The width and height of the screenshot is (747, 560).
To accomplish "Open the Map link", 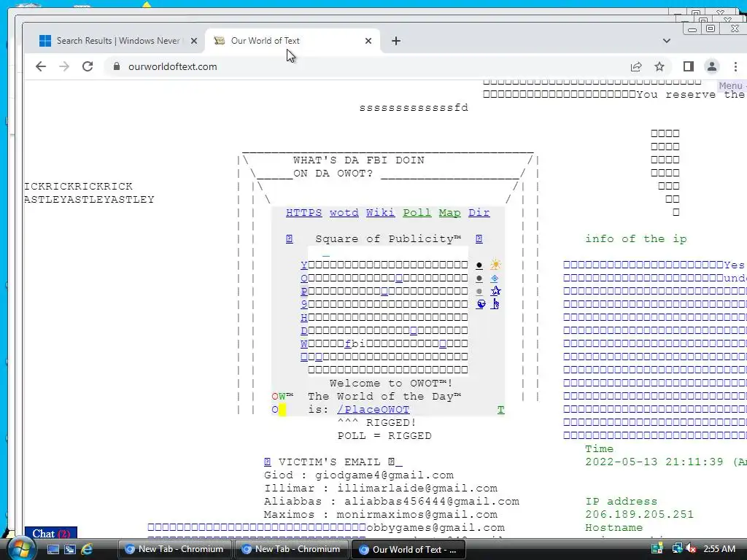I will coord(449,213).
